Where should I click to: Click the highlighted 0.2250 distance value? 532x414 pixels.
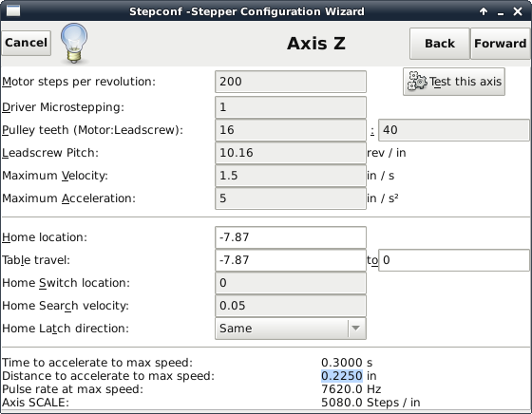(x=342, y=376)
